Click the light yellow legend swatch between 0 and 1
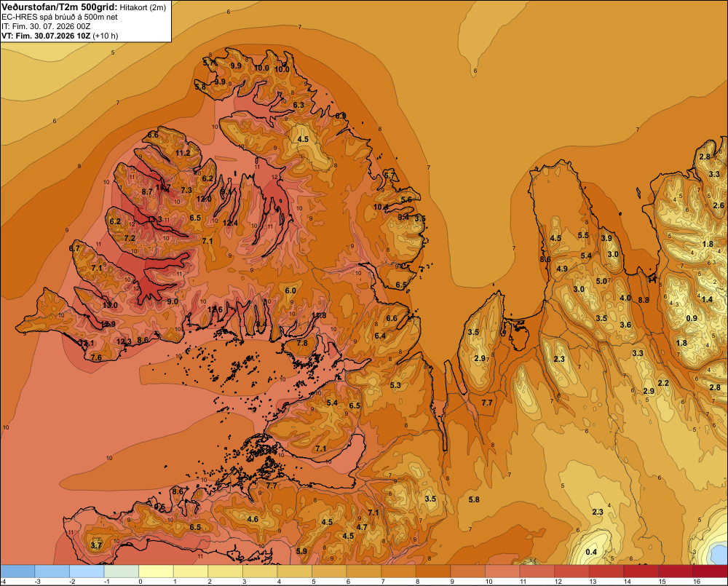The image size is (728, 586). point(156,571)
